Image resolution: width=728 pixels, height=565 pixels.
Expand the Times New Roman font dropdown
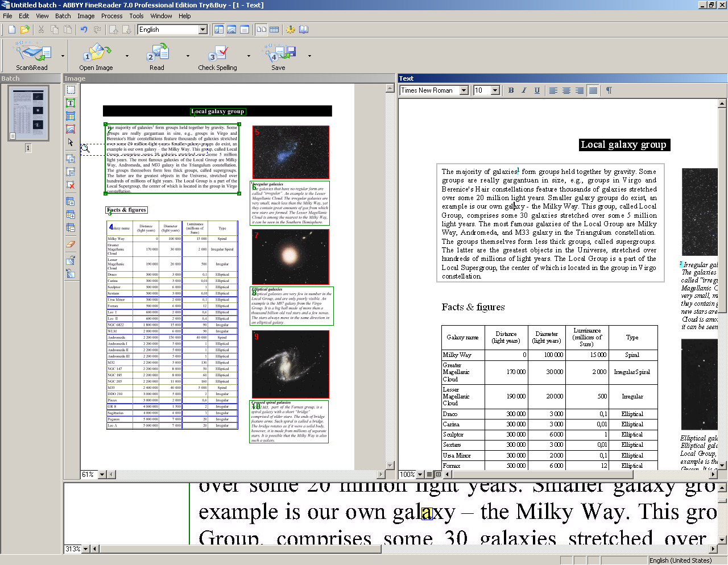(x=464, y=90)
